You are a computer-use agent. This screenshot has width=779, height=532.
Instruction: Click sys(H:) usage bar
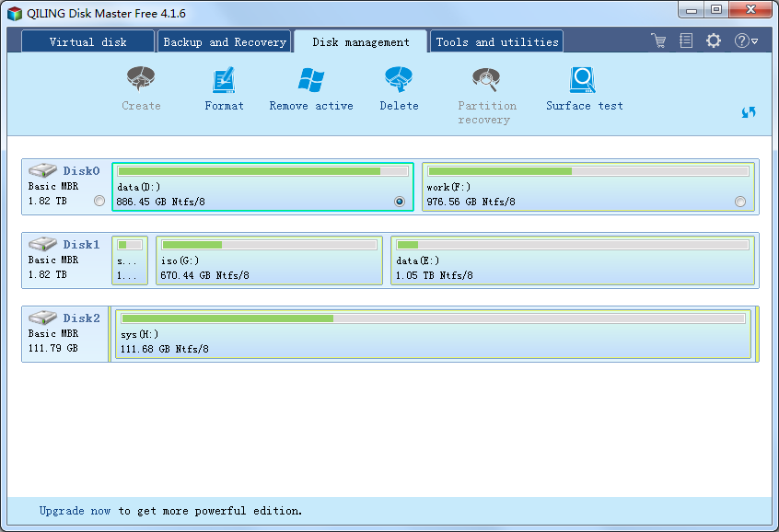pos(433,318)
